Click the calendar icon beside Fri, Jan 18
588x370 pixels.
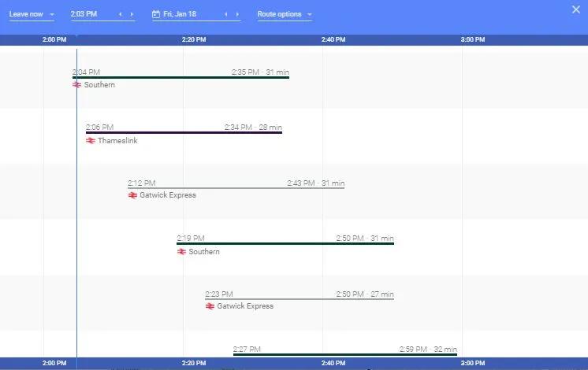(156, 14)
